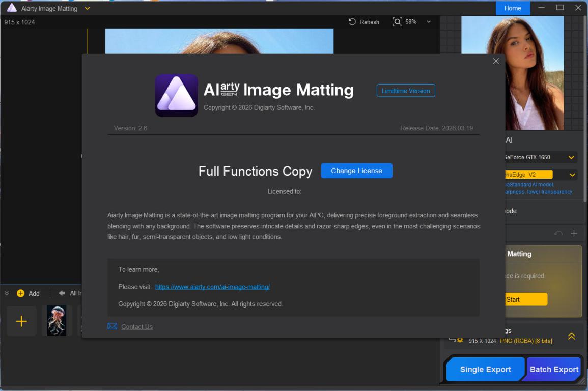
Task: Open the 58% zoom level dropdown
Action: (x=428, y=22)
